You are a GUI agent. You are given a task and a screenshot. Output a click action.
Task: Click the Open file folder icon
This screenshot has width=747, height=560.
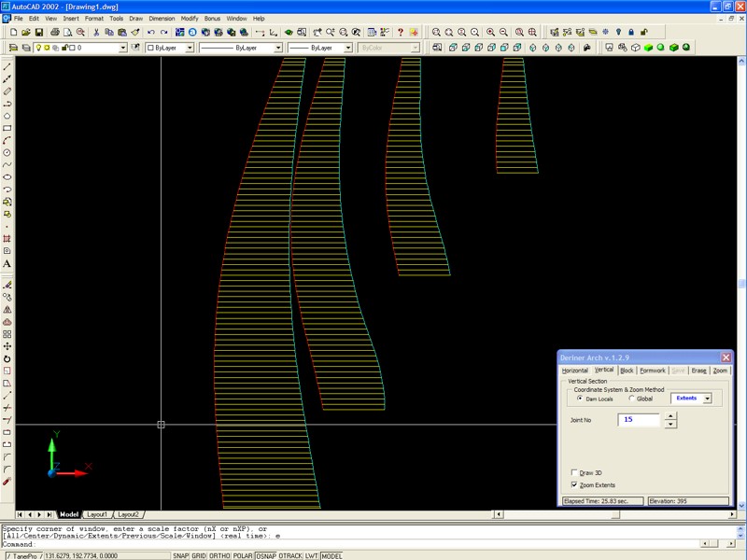click(27, 33)
